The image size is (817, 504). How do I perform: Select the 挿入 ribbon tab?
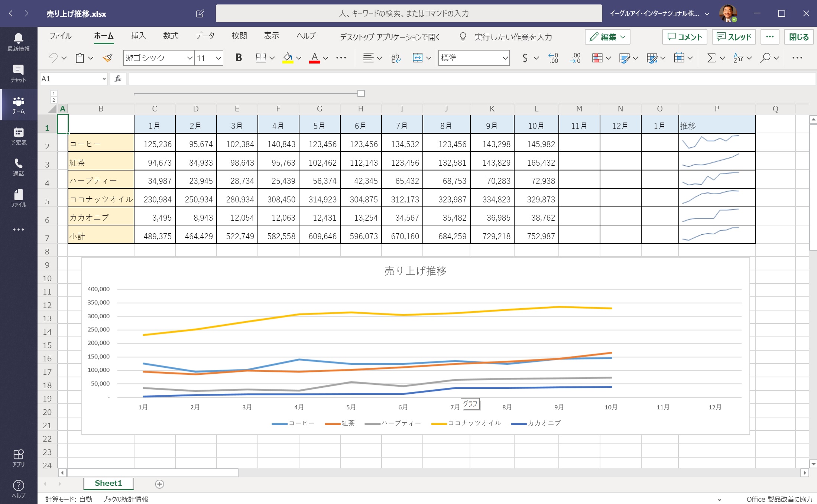tap(138, 36)
